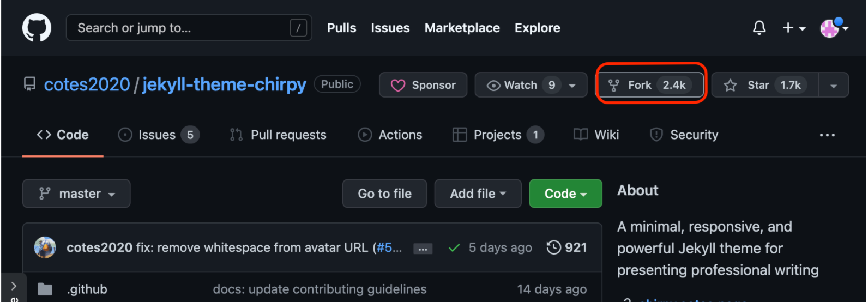Screen dimensions: 868x302
Task: Switch to the Issues tab
Action: coord(159,135)
